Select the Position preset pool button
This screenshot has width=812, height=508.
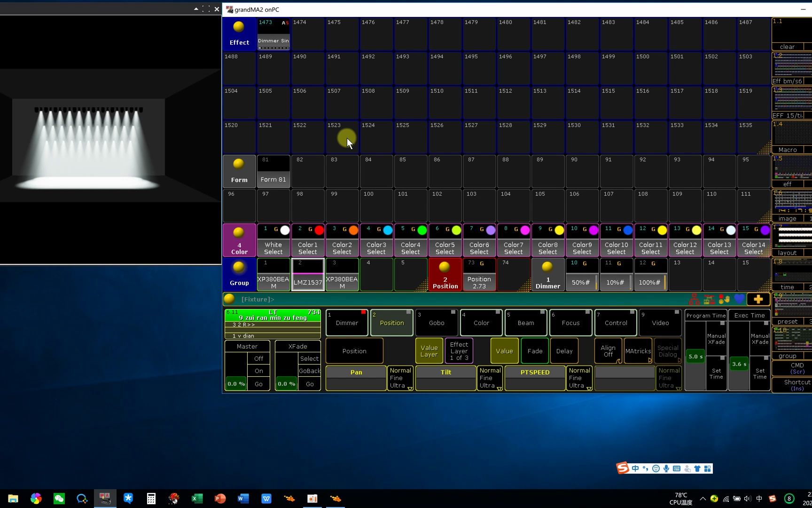(445, 274)
